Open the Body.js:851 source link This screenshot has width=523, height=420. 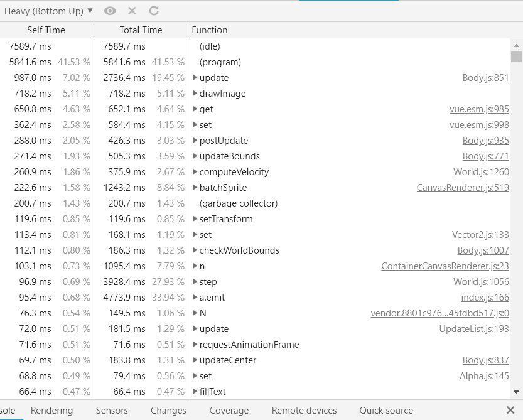coord(485,78)
